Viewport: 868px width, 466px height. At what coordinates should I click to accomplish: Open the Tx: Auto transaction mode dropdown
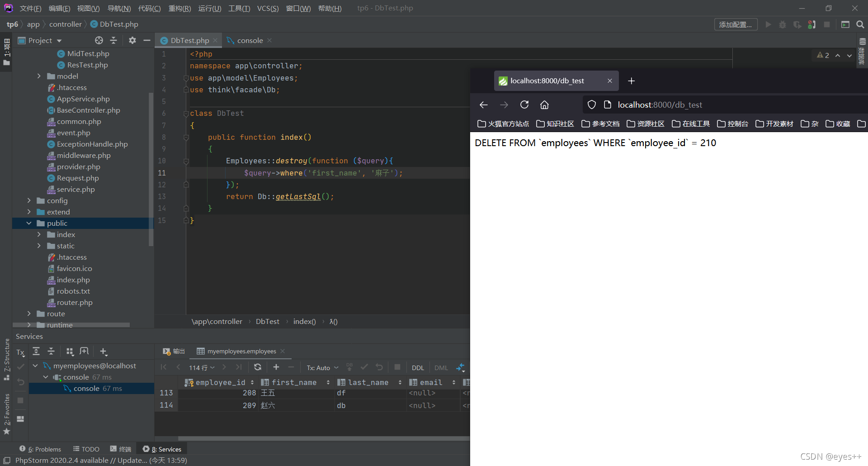coord(322,367)
